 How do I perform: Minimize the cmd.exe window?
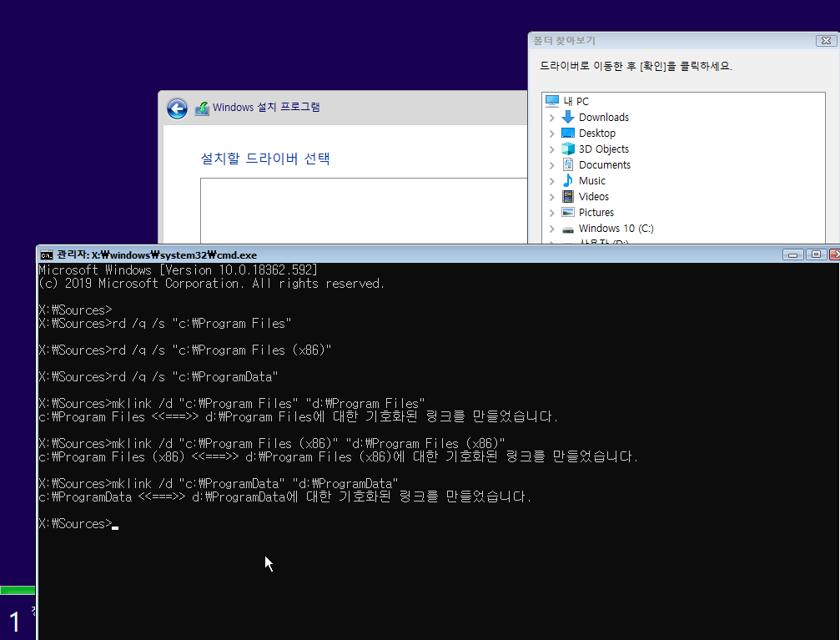point(792,254)
